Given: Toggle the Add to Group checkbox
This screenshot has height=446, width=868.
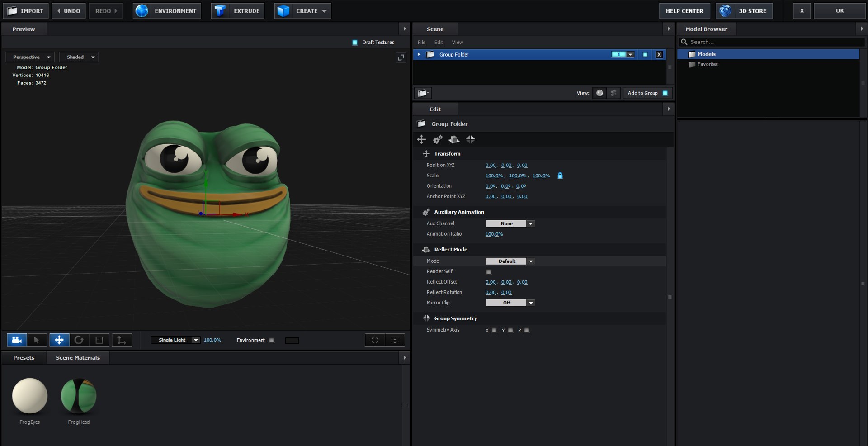Looking at the screenshot, I should (x=665, y=93).
